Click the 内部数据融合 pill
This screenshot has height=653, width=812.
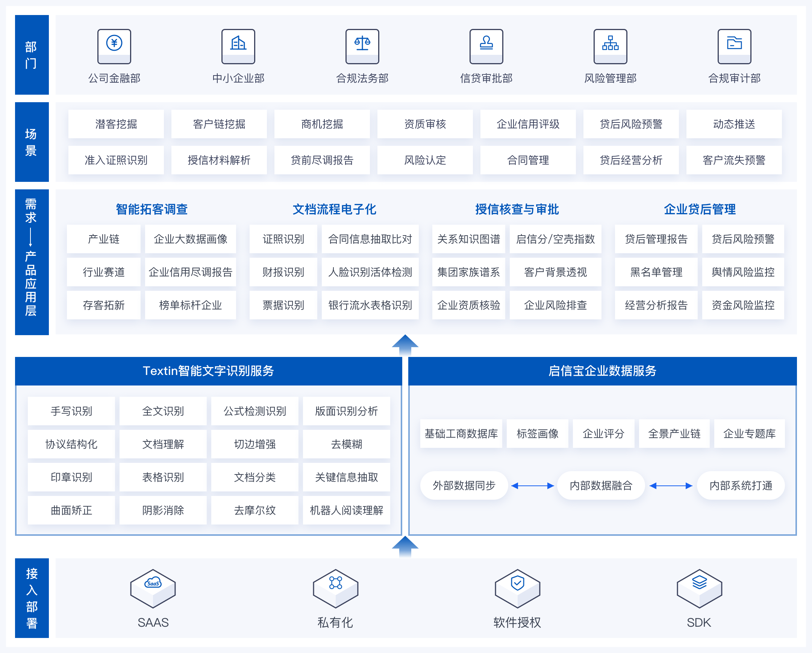(x=601, y=485)
